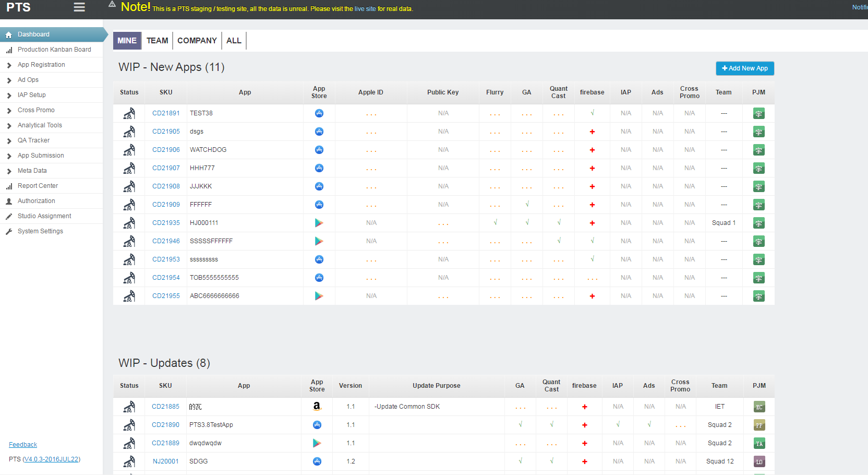The height and width of the screenshot is (475, 868).
Task: Click the Quant Cast checkmark for SSSSSFFFFFF
Action: tap(559, 241)
